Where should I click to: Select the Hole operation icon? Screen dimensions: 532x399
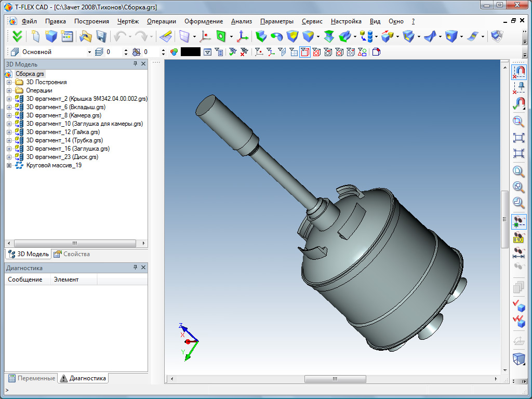point(451,36)
